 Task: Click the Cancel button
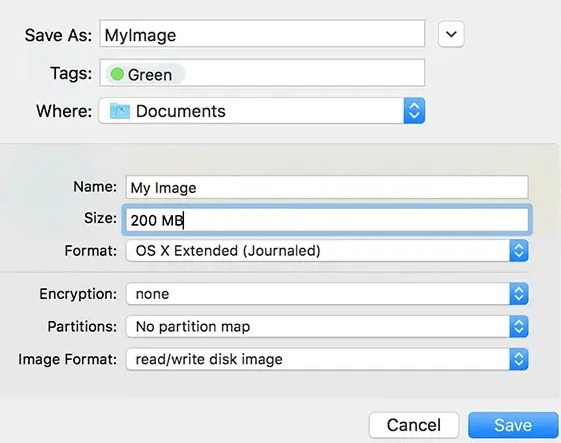point(414,425)
